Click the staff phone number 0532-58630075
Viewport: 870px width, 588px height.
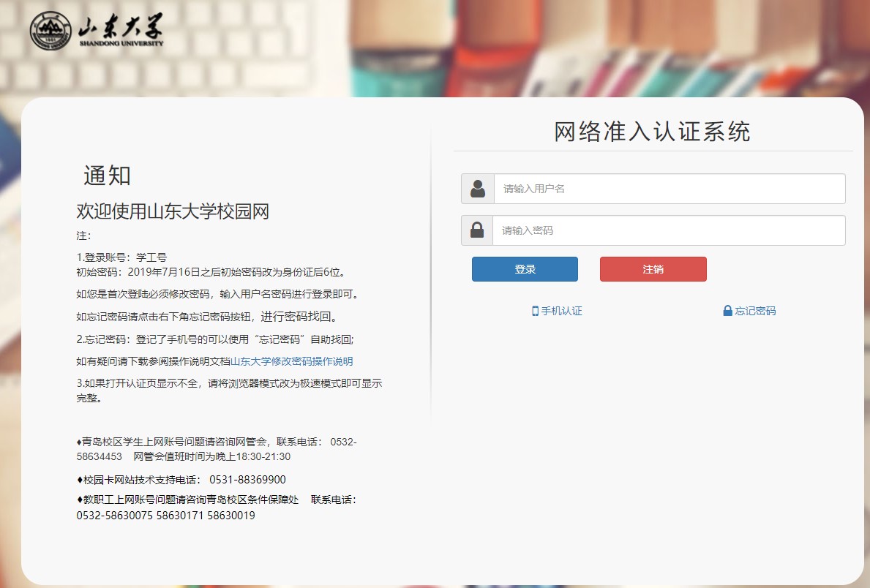[x=115, y=516]
